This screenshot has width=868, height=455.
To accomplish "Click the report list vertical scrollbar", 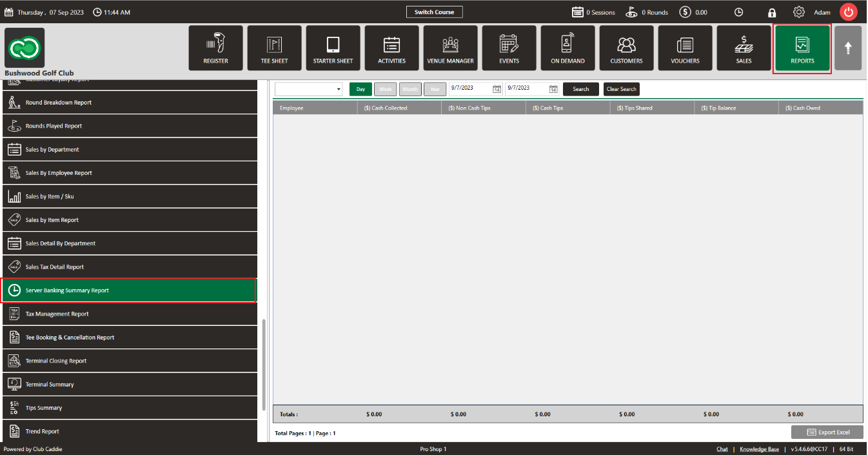I will click(264, 365).
